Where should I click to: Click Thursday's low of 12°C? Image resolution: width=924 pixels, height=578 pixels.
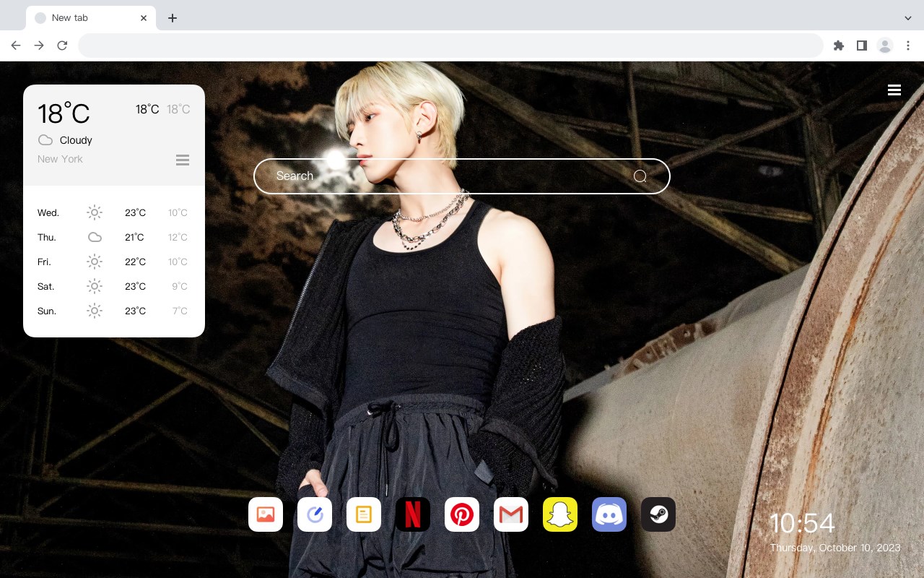178,238
